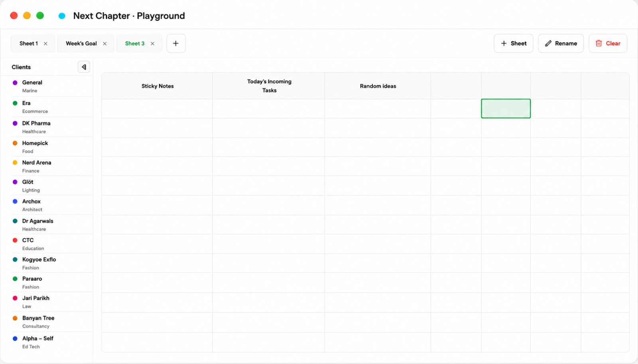Open the Nerd Arena client
Image resolution: width=638 pixels, height=364 pixels.
click(47, 166)
